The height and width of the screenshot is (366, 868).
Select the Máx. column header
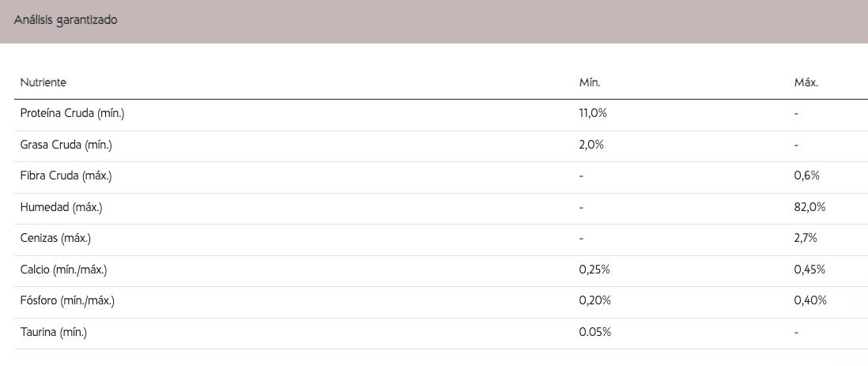[x=806, y=82]
